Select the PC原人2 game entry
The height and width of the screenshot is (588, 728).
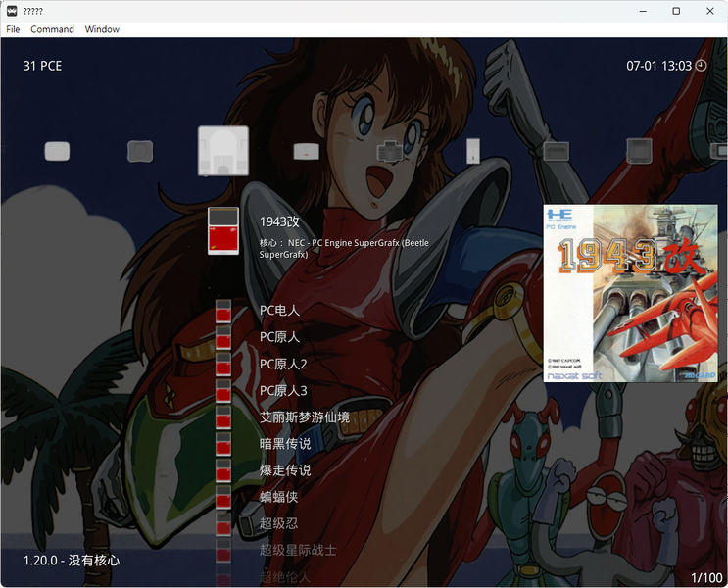point(283,364)
